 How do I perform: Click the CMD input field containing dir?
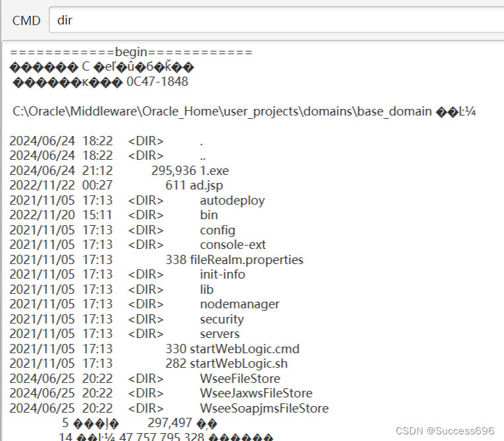click(276, 20)
